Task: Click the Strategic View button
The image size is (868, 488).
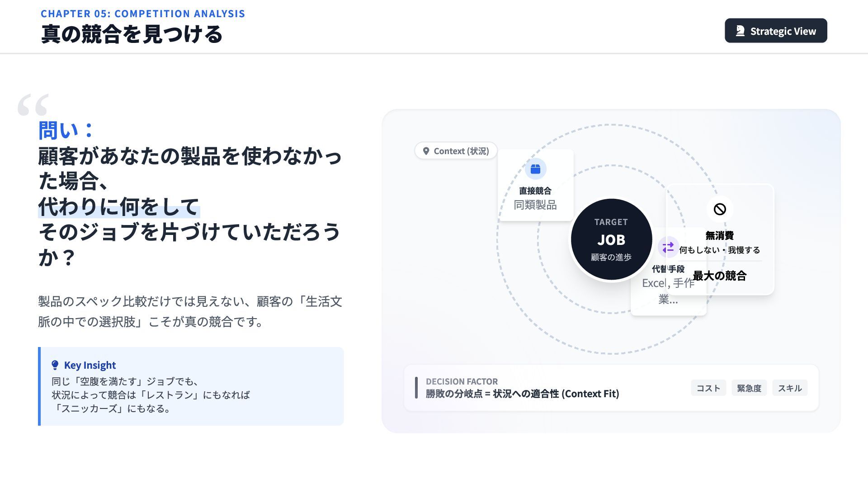Action: (776, 31)
